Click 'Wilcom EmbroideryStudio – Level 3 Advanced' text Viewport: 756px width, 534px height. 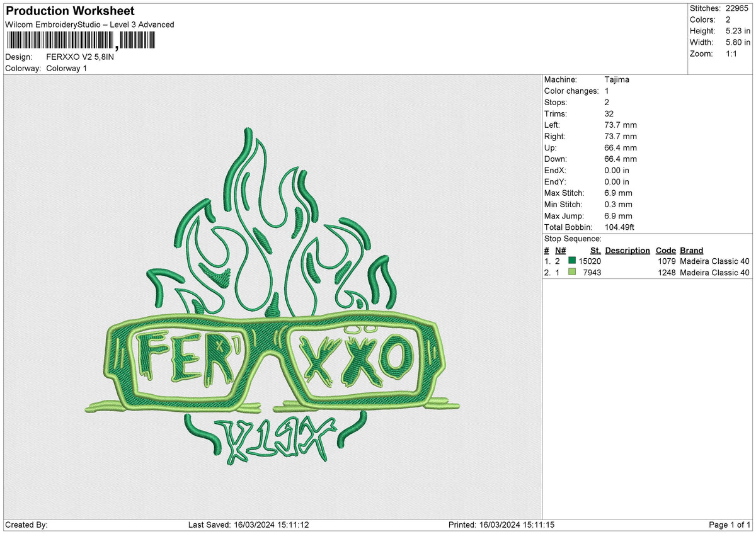(x=89, y=25)
